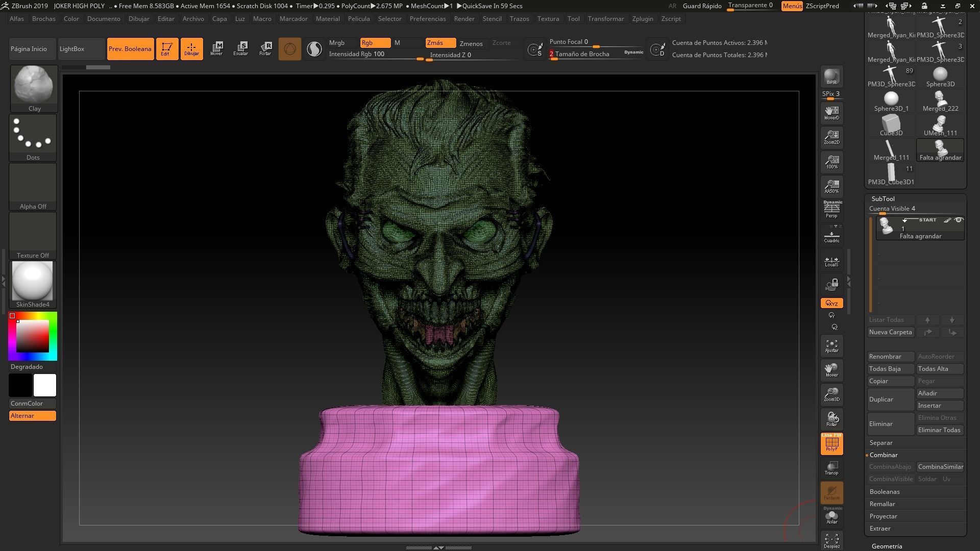Expand the Geometría palette section
The image size is (980, 551).
(x=887, y=546)
